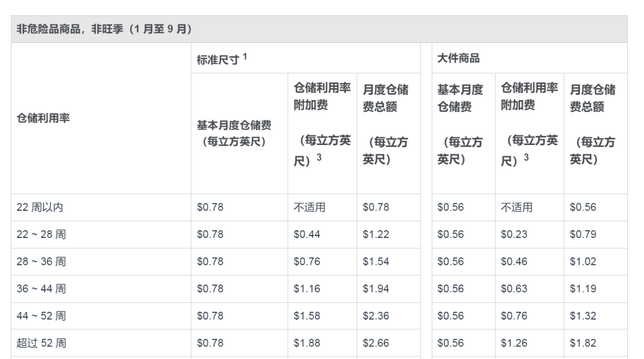The height and width of the screenshot is (359, 644).
Task: Click the $1.22 monthly total cell
Action: pos(376,234)
